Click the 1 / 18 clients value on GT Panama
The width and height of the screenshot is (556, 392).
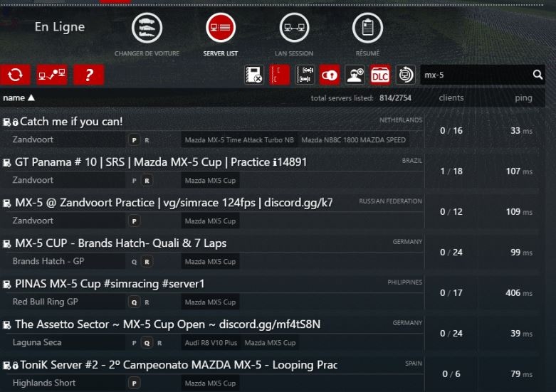tap(451, 171)
